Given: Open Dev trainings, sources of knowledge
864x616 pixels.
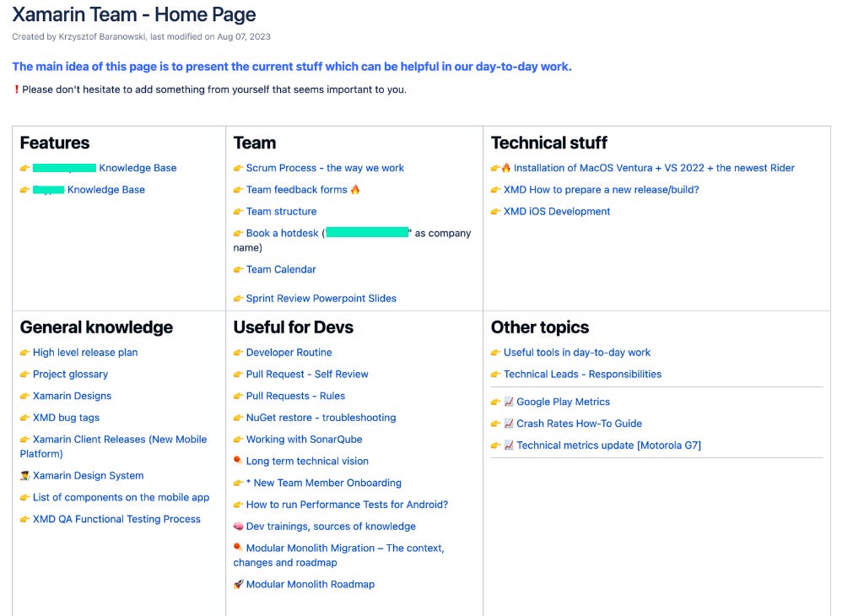Looking at the screenshot, I should [331, 527].
